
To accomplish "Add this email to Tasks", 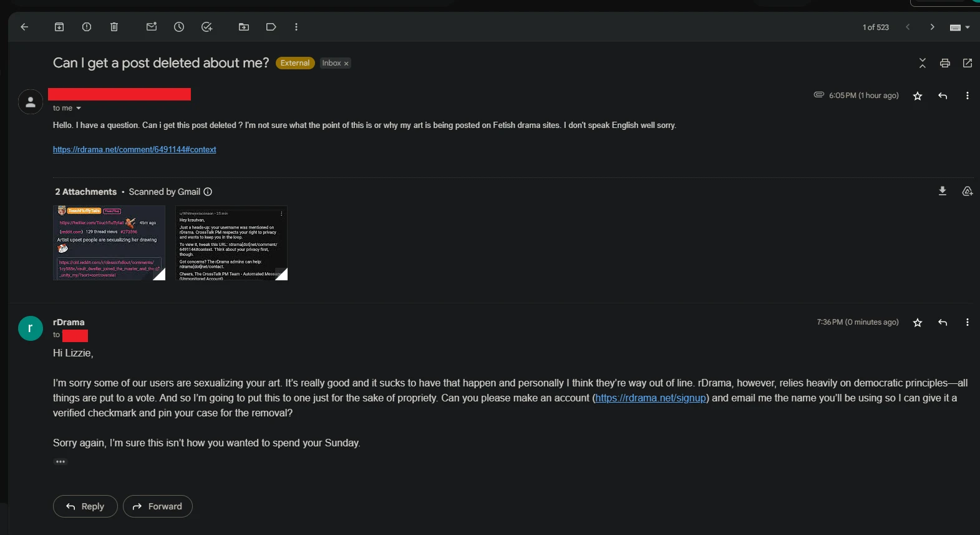I will click(207, 27).
